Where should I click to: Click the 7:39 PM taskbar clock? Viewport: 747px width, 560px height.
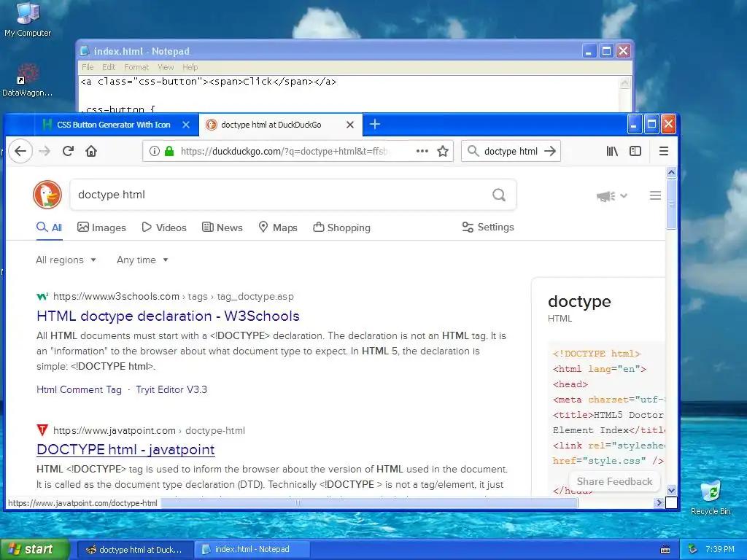(720, 550)
